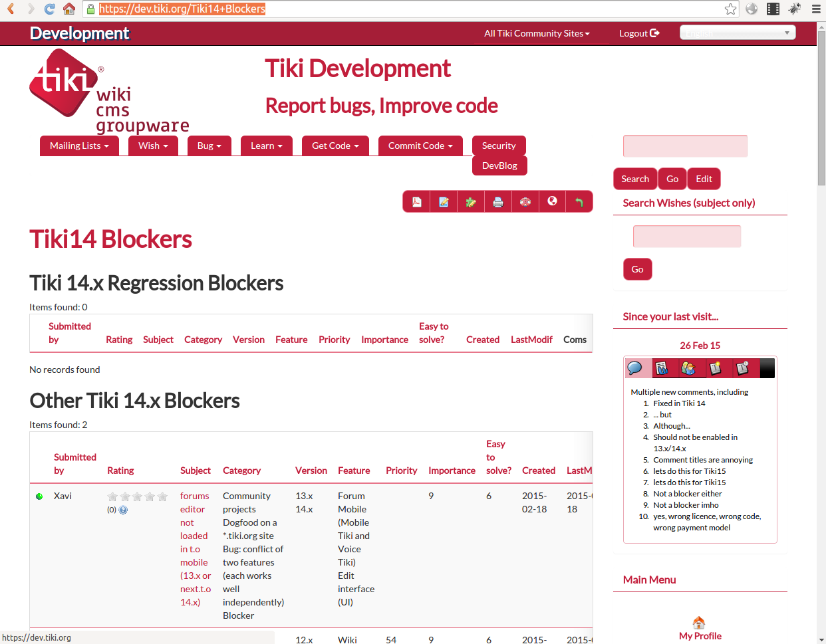Click the Development site title link
The width and height of the screenshot is (826, 644).
tap(80, 33)
